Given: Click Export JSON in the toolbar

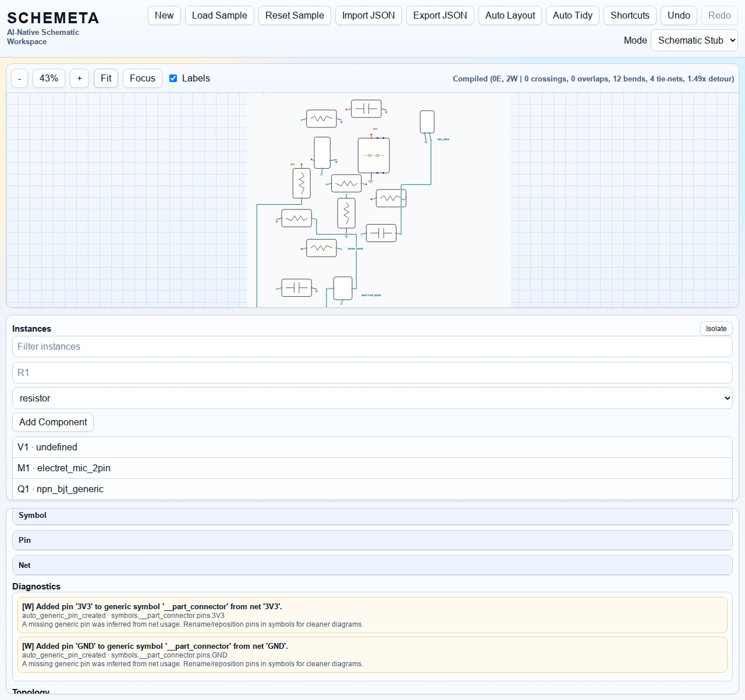Looking at the screenshot, I should [440, 16].
